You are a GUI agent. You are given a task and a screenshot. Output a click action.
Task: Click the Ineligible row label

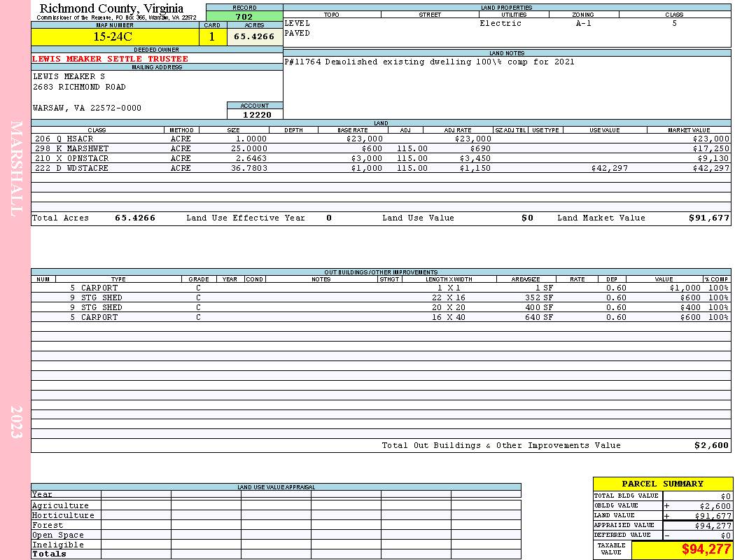(58, 545)
